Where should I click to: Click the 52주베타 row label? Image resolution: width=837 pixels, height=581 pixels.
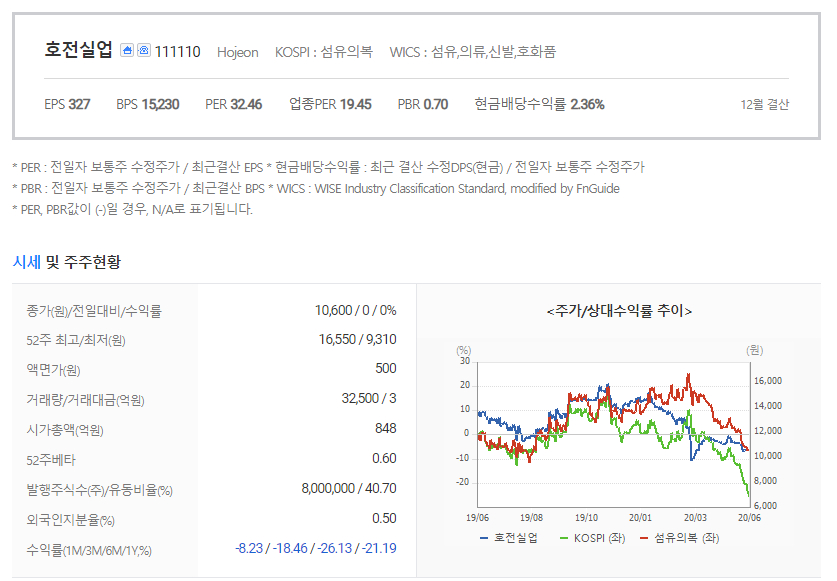click(x=51, y=460)
